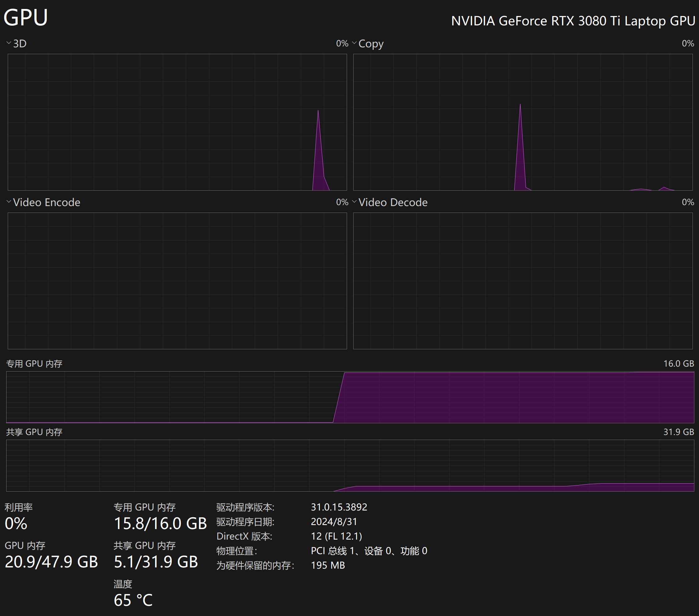The image size is (699, 616).
Task: Click NVIDIA GeForce RTX 3080 Ti label
Action: pos(573,21)
